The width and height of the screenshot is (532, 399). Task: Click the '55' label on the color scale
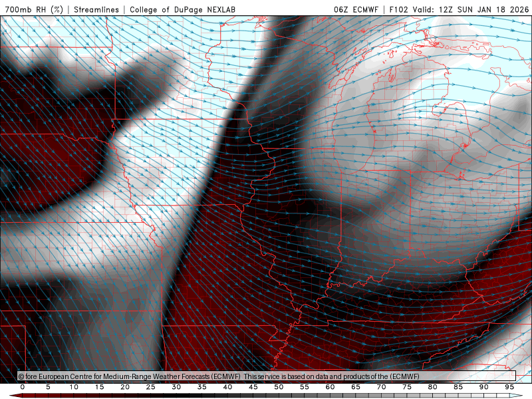[x=305, y=387]
